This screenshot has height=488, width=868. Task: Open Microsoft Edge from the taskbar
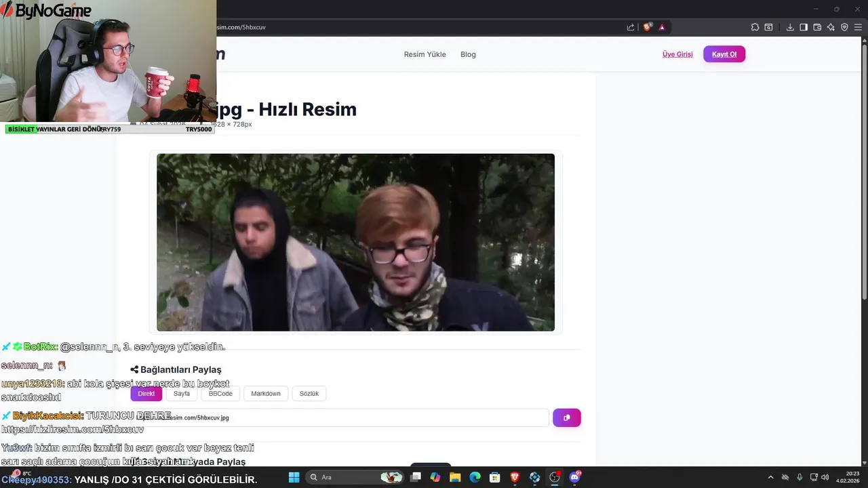tap(475, 477)
